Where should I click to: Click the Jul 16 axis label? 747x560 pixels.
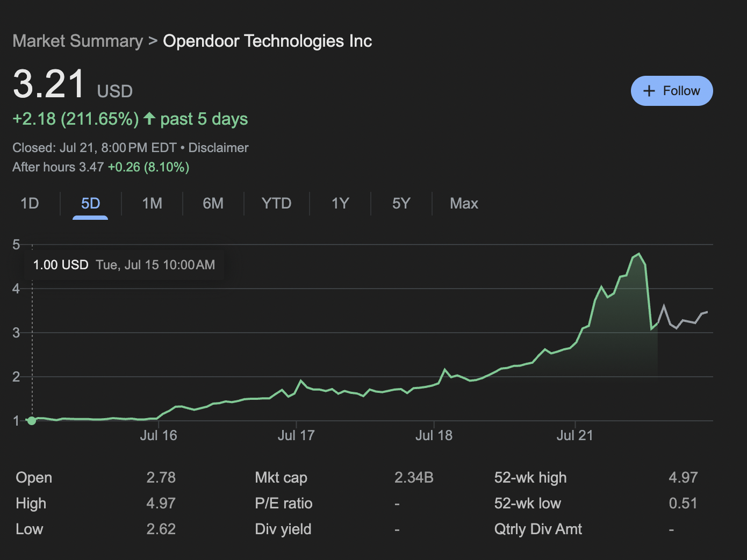(x=159, y=435)
